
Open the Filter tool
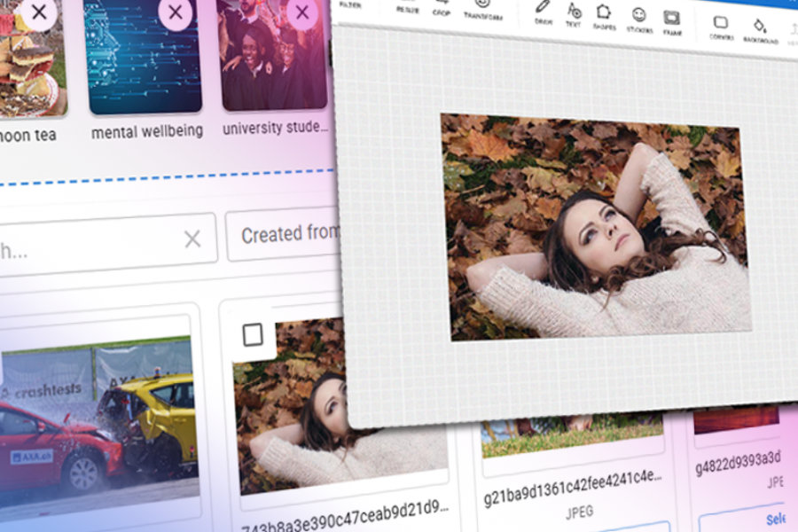point(350,4)
